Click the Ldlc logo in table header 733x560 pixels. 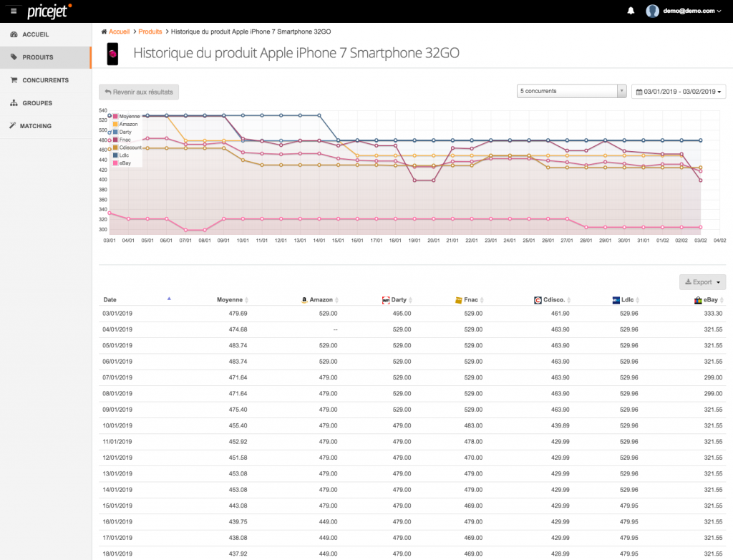[616, 300]
